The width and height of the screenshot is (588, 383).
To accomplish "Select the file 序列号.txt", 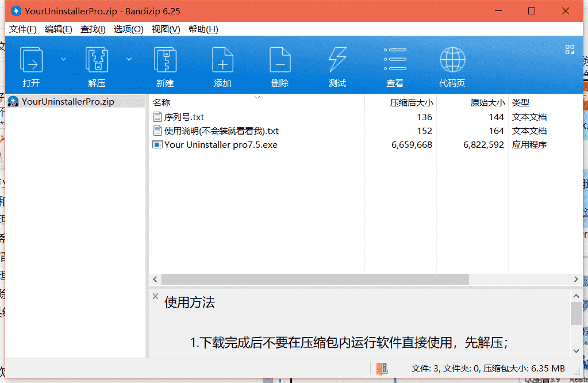I will tap(184, 117).
